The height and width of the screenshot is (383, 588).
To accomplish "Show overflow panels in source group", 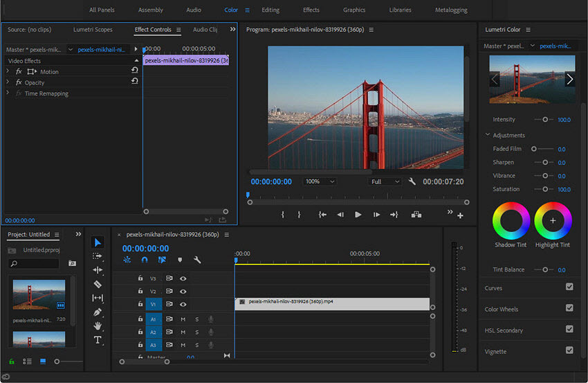I will pos(232,29).
